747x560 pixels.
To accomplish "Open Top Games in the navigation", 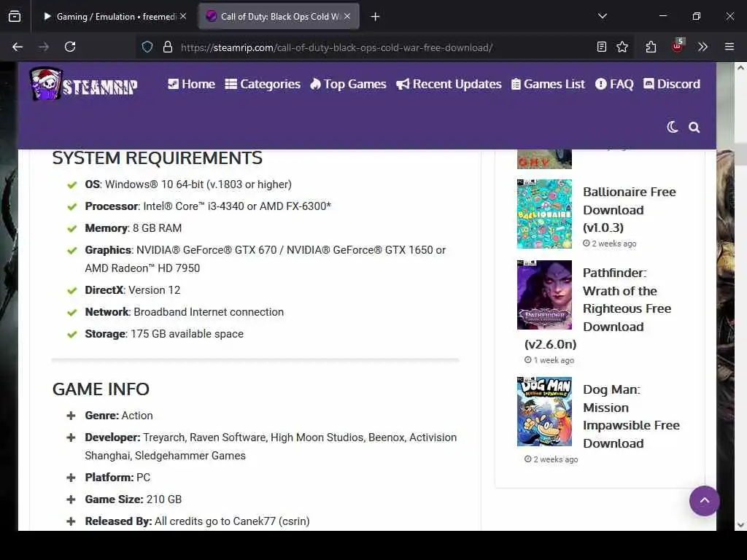I will (348, 84).
